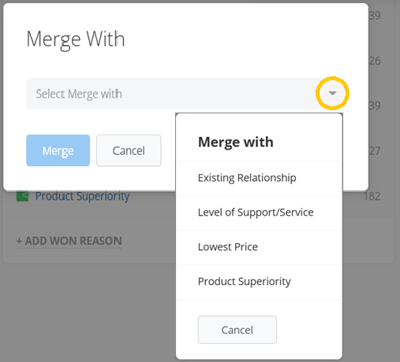Click the Merge With dialog title

[x=76, y=39]
